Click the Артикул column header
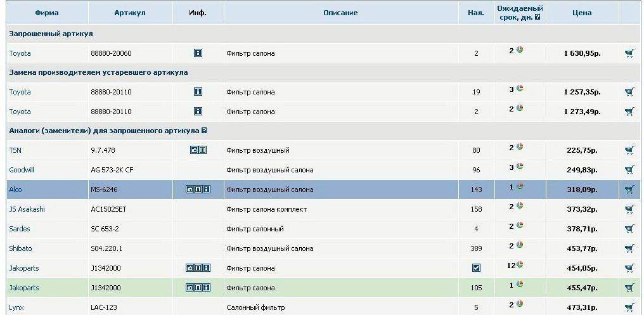Image resolution: width=644 pixels, height=315 pixels. coord(130,13)
